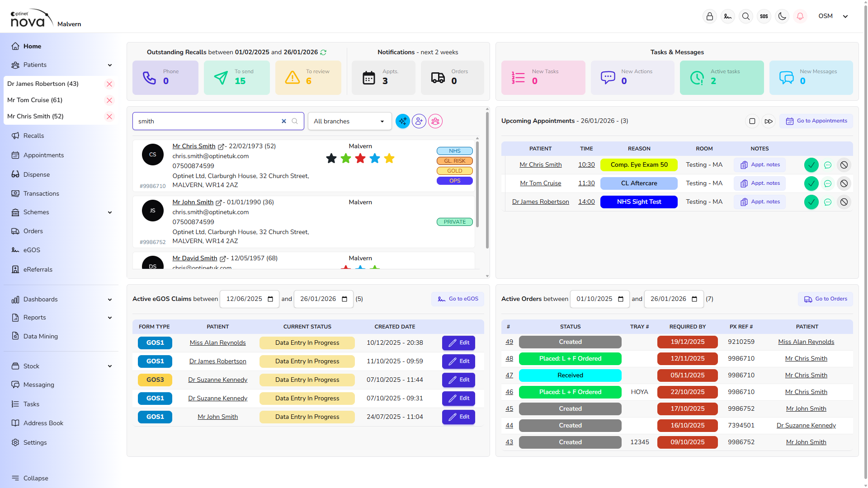This screenshot has height=488, width=868.
Task: Click the gold star rating for Chris Smith
Action: tap(389, 158)
